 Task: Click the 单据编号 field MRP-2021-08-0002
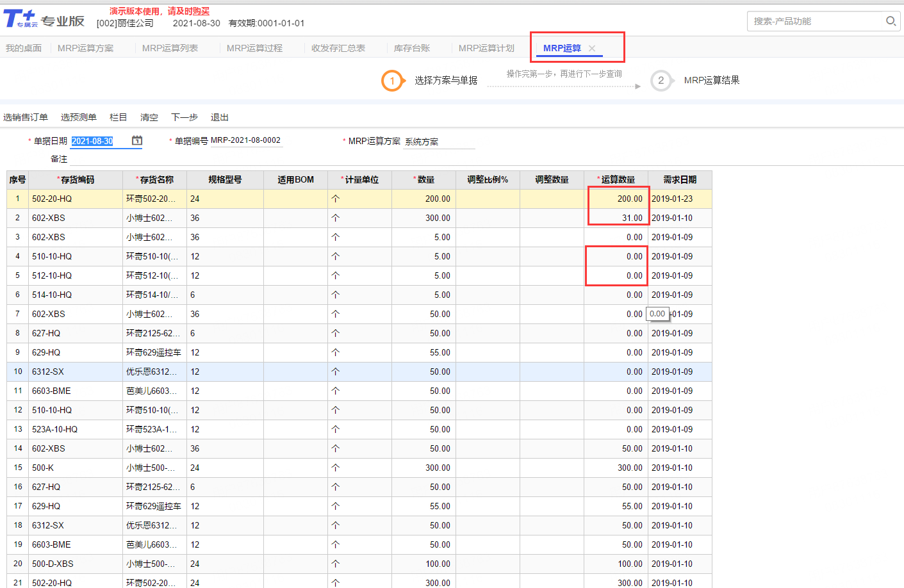246,140
